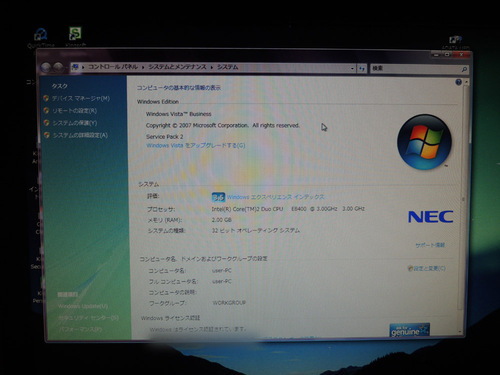Expand the address bar history dropdown arrow
Viewport: 500px width, 375px height.
[x=352, y=68]
